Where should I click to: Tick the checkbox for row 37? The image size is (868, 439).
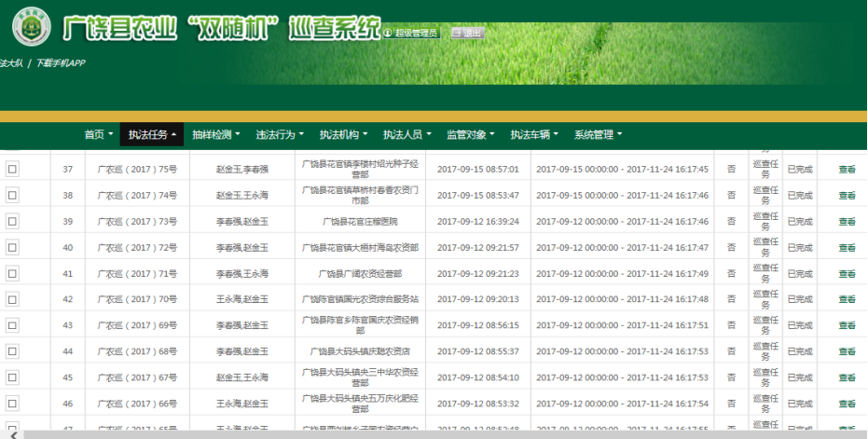tap(13, 170)
